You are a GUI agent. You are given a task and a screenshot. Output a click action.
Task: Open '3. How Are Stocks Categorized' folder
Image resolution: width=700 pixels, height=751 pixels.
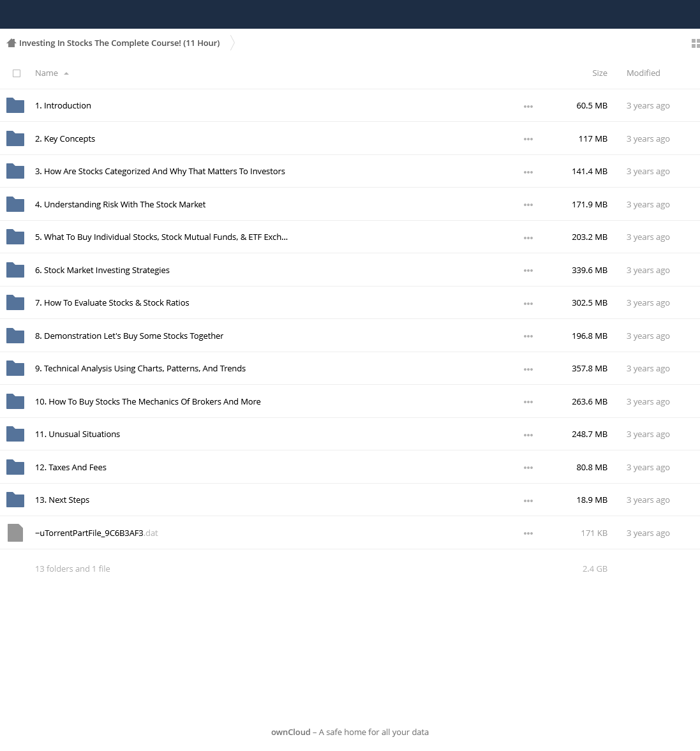click(160, 171)
